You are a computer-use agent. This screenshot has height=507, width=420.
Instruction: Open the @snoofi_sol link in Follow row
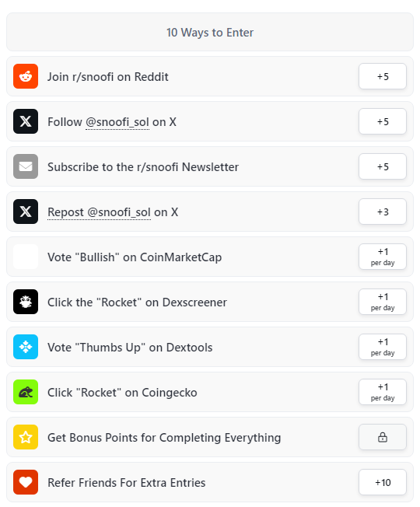click(117, 122)
